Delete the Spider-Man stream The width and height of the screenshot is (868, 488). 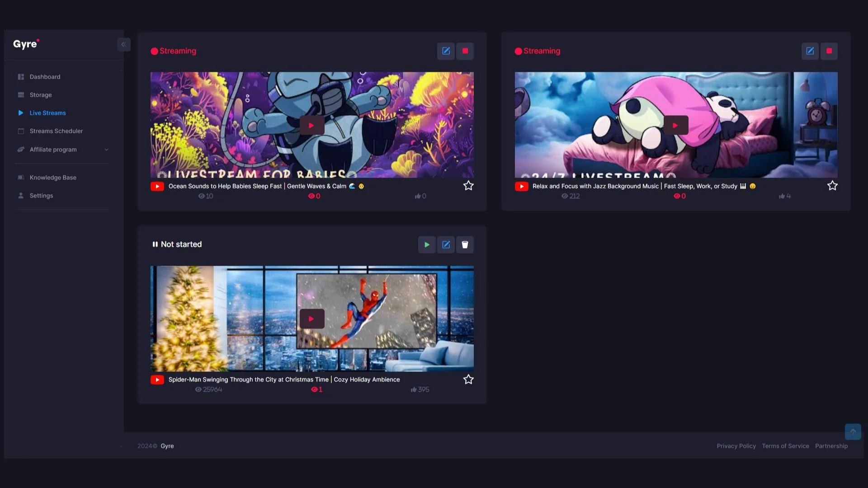465,244
